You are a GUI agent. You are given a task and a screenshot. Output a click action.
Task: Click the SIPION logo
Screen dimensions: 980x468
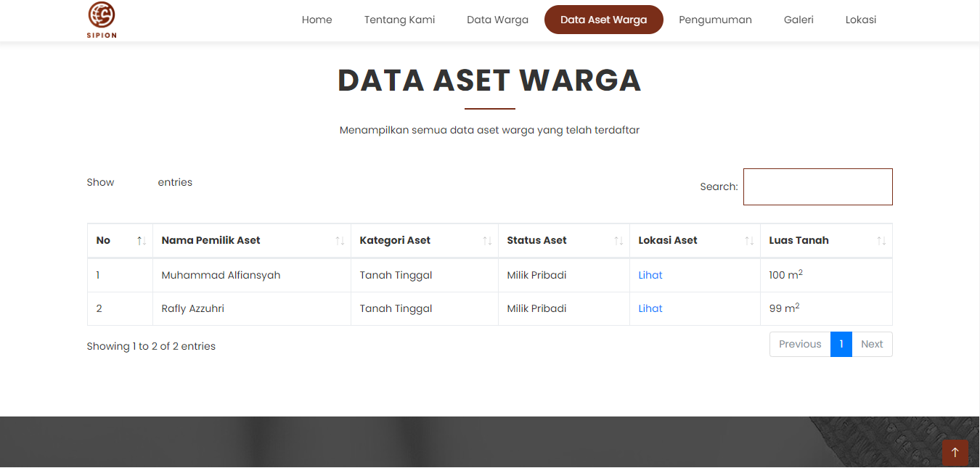tap(102, 20)
